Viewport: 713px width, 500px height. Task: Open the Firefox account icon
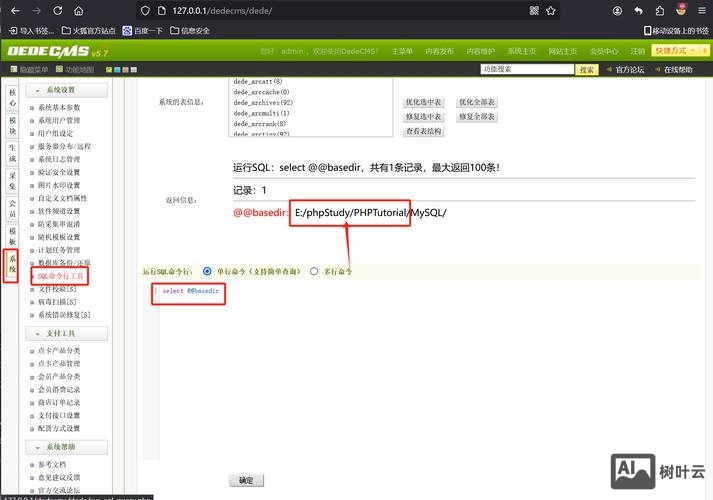(x=617, y=10)
